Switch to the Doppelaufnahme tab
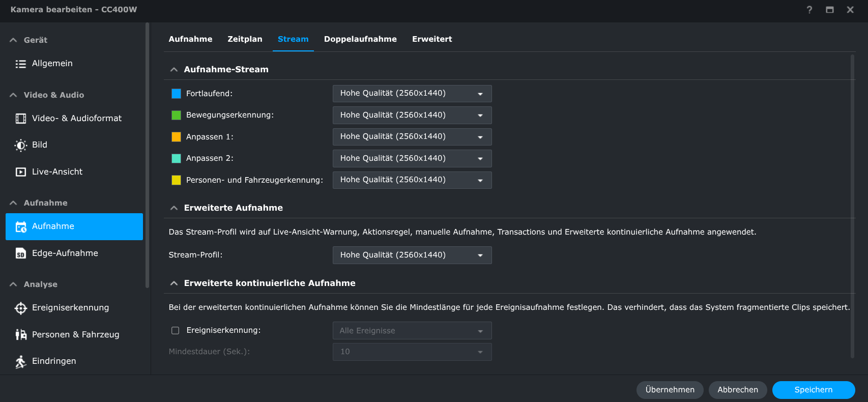 (360, 39)
